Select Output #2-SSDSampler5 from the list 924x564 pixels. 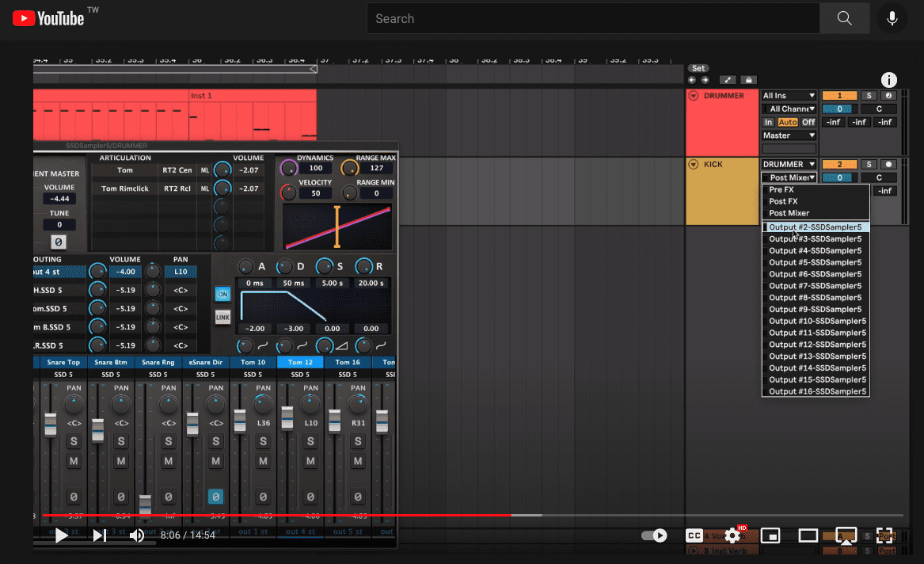(x=815, y=227)
